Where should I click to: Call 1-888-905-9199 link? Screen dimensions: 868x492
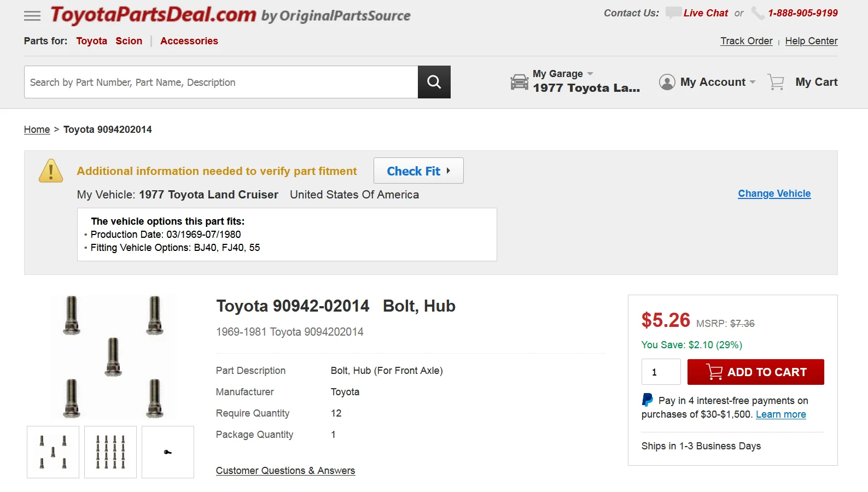click(802, 13)
